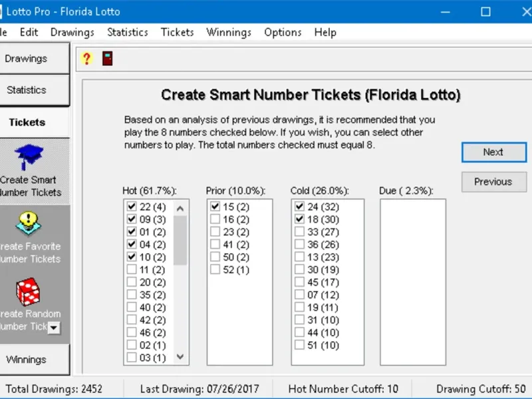This screenshot has height=399, width=532.
Task: Check prior number 23
Action: [x=215, y=231]
